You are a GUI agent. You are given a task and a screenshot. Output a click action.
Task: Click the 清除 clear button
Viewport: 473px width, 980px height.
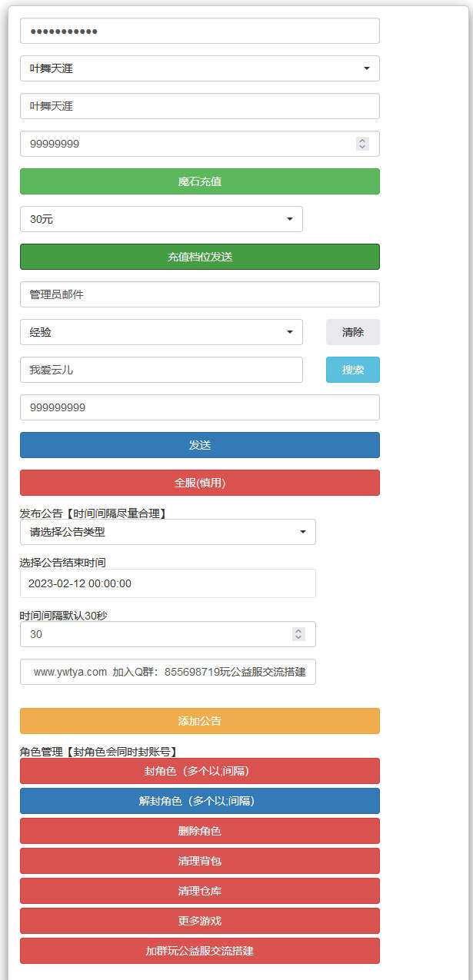pyautogui.click(x=353, y=332)
